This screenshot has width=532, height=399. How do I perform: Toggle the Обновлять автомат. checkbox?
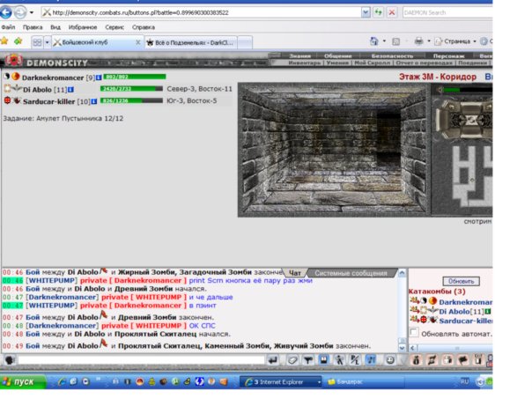(414, 333)
